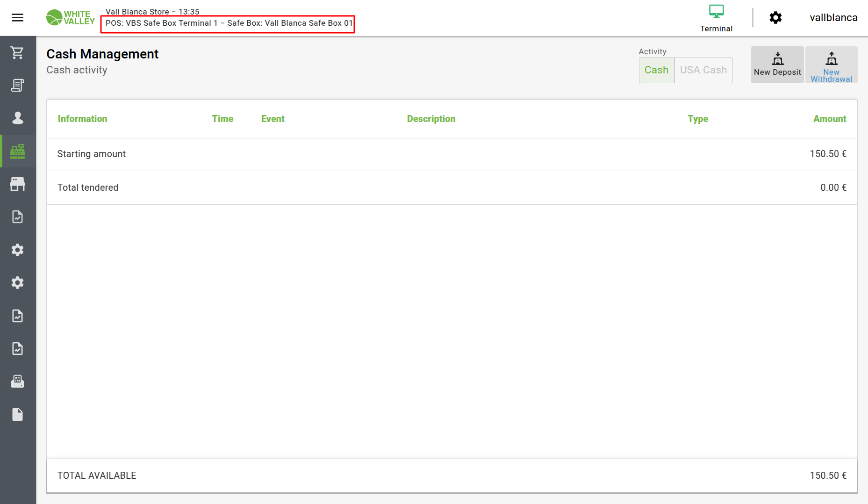Click the blank document sidebar icon
Viewport: 868px width, 504px height.
tap(17, 415)
